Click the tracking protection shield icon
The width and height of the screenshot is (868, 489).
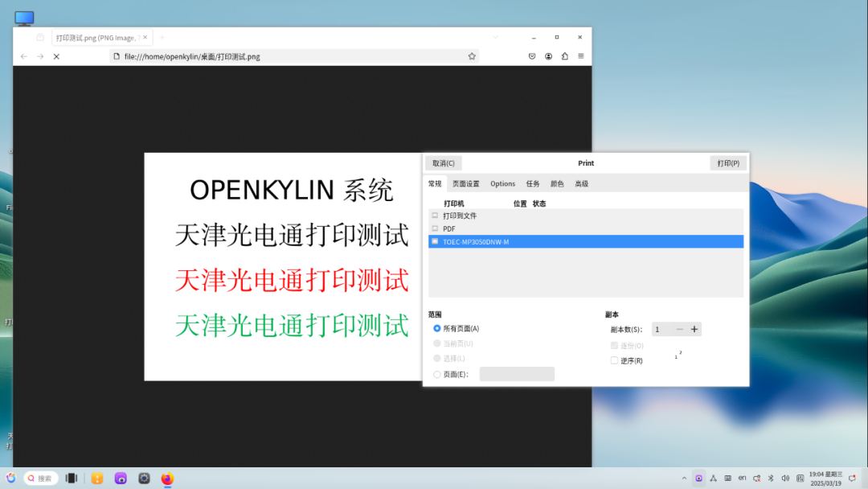(x=531, y=56)
